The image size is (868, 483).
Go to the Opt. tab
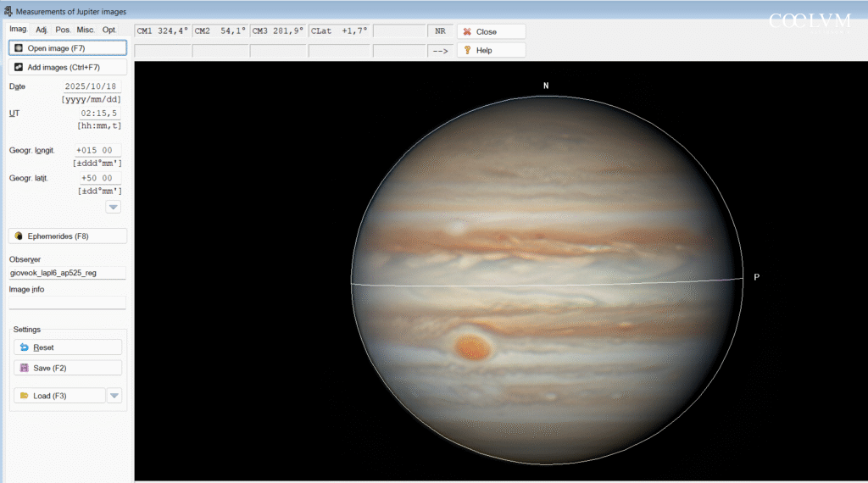[x=109, y=30]
